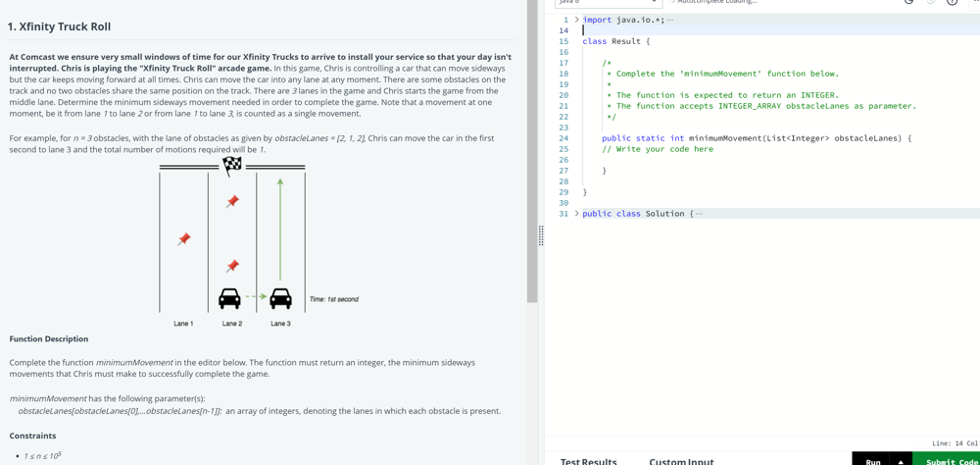Click the 'Lane 1' label in diagram

click(x=184, y=324)
